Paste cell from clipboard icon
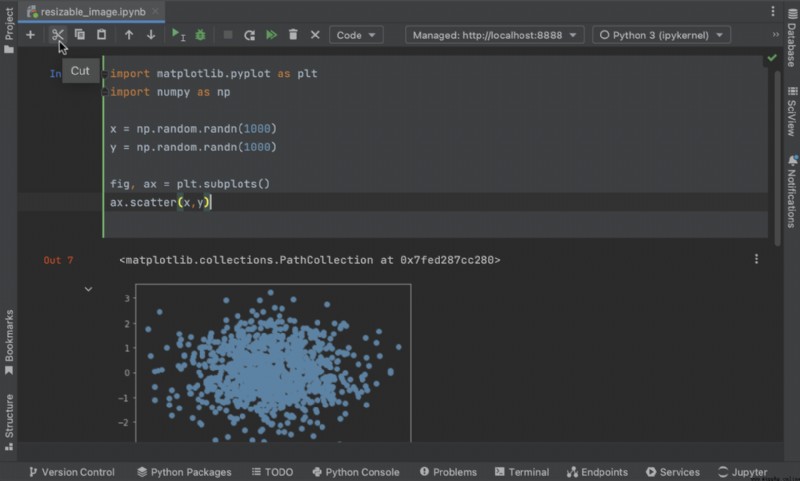The height and width of the screenshot is (481, 800). pos(102,35)
